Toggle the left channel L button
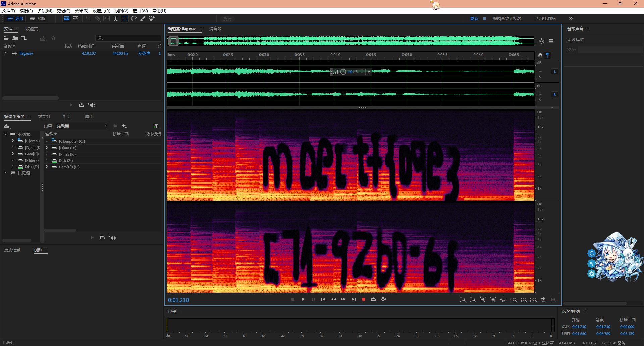This screenshot has width=644, height=346. click(x=555, y=71)
